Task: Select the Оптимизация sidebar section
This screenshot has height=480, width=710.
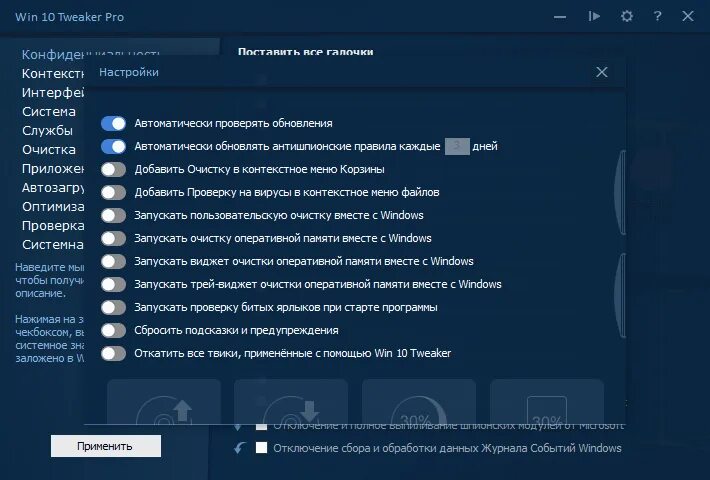Action: (x=53, y=206)
